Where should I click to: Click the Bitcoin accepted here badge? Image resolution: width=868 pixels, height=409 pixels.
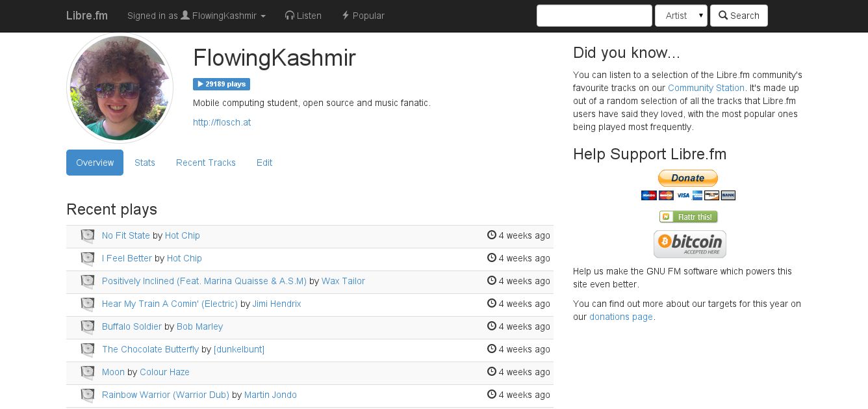pyautogui.click(x=689, y=244)
